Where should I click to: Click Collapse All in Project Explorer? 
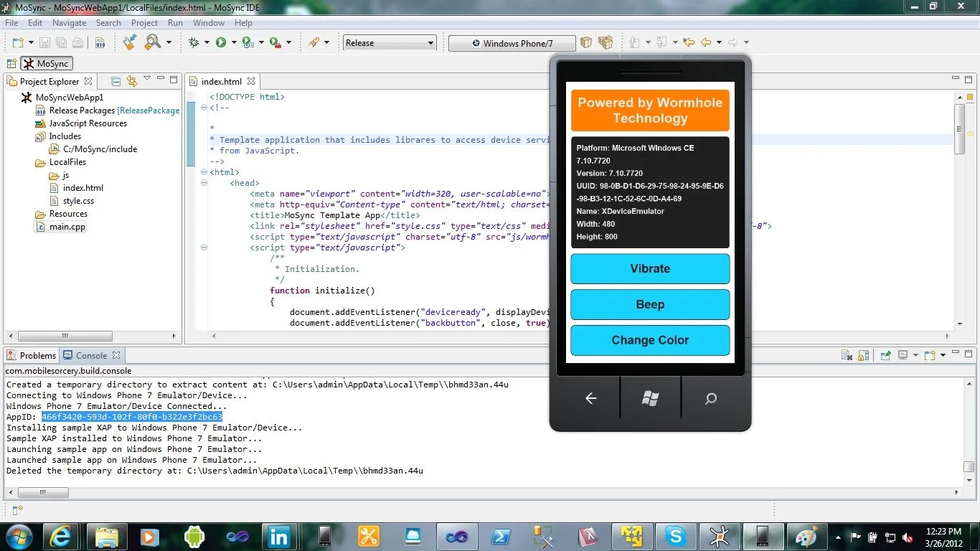pos(116,81)
